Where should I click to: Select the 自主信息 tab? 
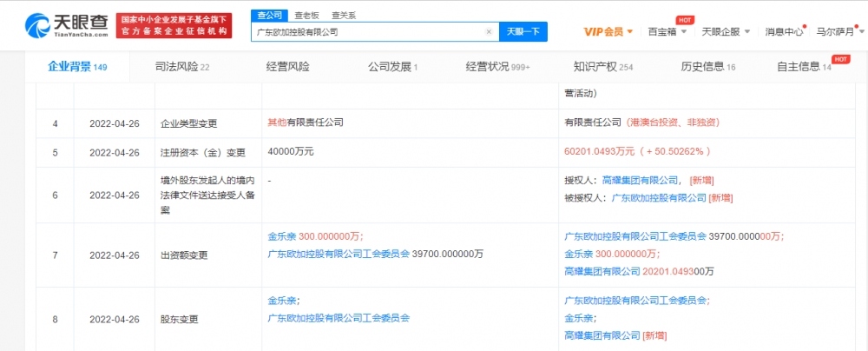pyautogui.click(x=804, y=67)
